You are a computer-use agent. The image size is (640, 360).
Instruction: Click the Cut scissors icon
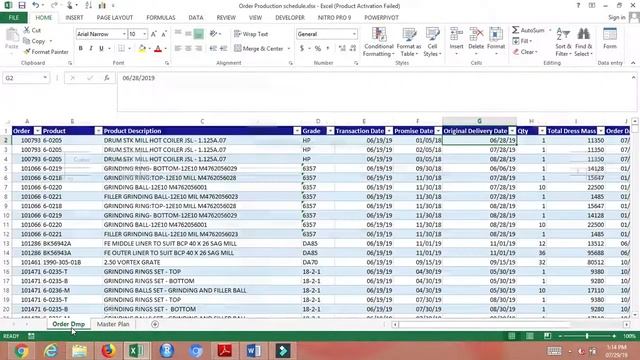click(27, 30)
